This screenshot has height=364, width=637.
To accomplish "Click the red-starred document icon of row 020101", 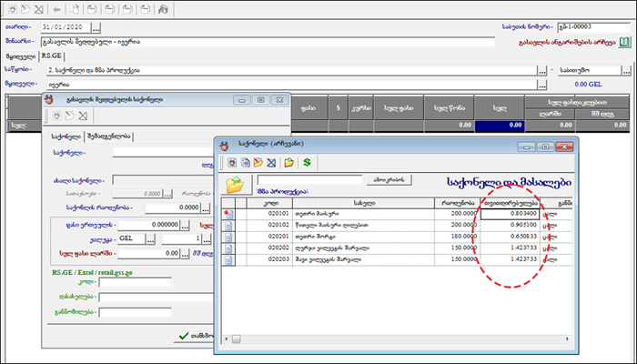I will tap(227, 212).
